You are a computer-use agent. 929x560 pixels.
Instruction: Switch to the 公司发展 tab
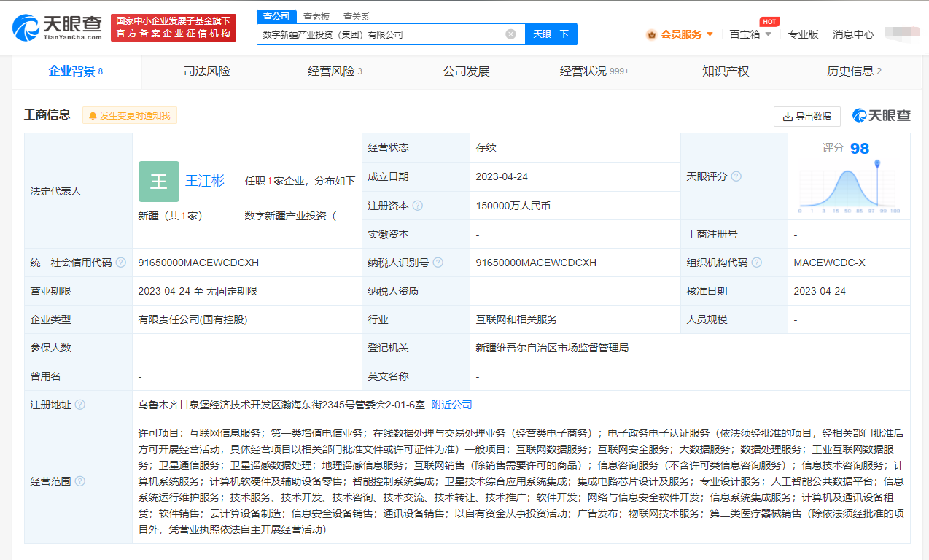click(466, 71)
